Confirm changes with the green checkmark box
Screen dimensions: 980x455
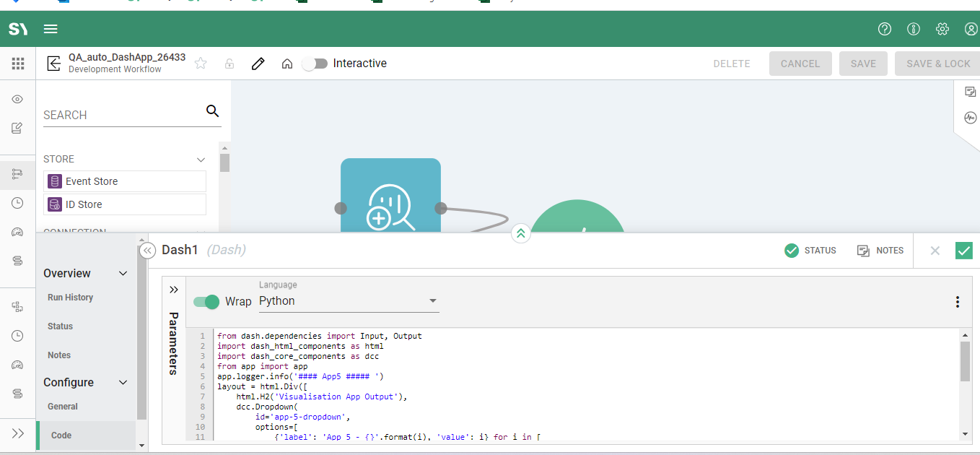[963, 251]
